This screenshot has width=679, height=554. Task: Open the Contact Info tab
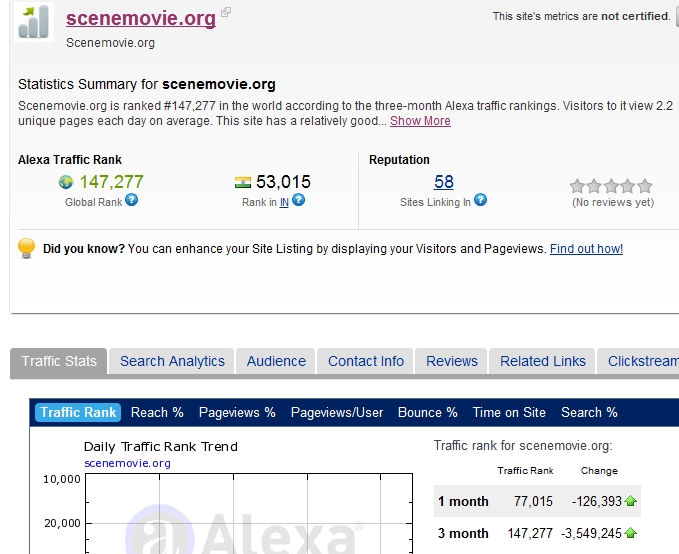coord(366,361)
